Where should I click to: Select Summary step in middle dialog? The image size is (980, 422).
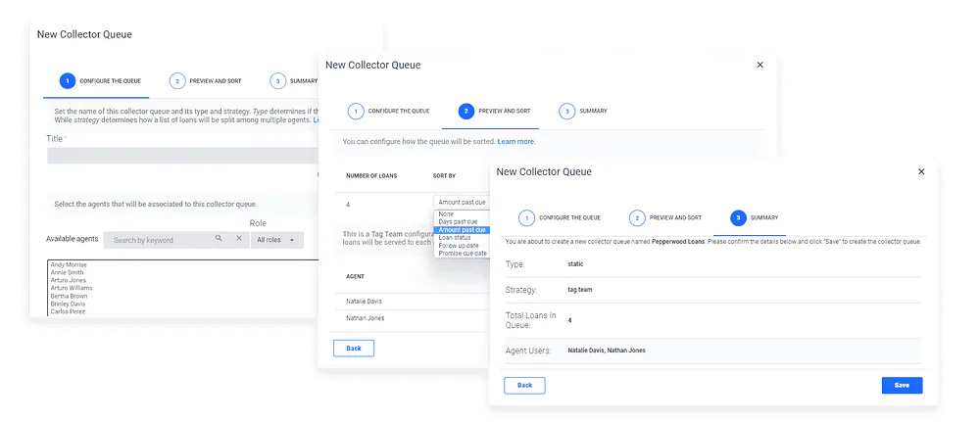tap(582, 111)
